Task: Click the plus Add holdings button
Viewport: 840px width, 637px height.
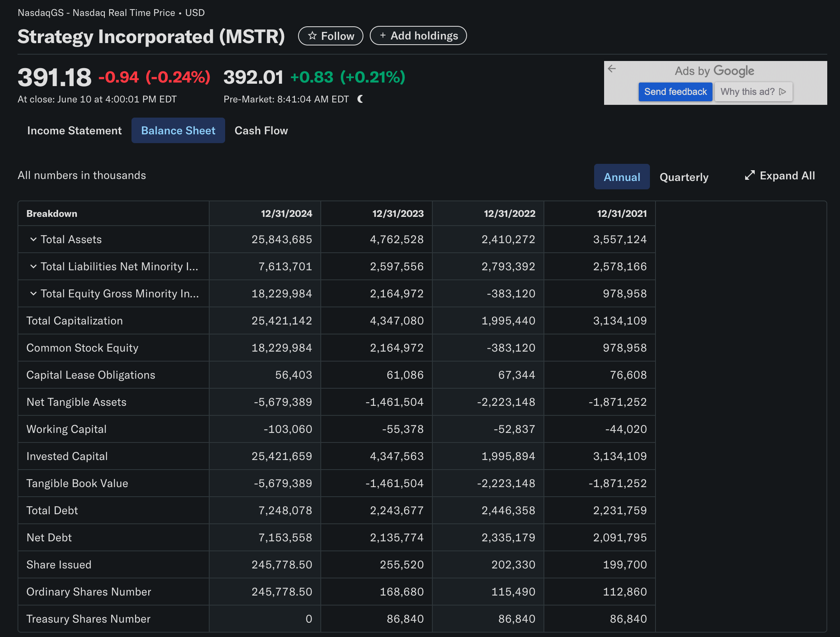Action: (x=418, y=36)
